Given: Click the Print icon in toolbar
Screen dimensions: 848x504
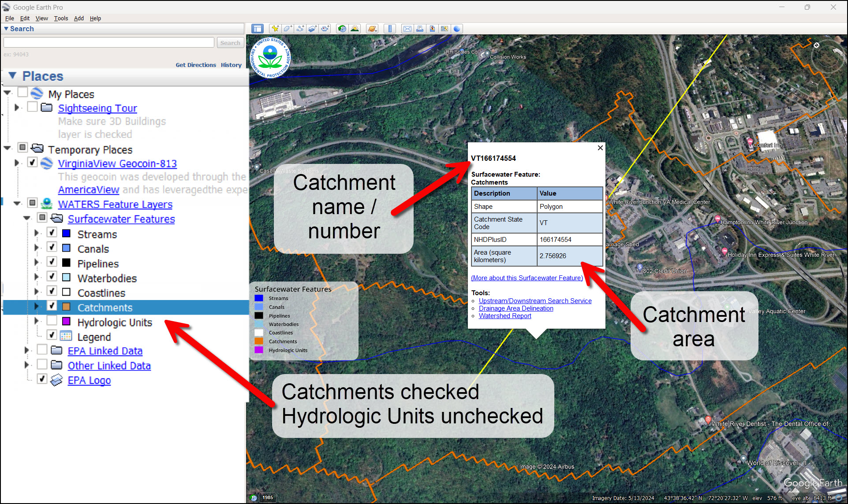Looking at the screenshot, I should click(419, 29).
